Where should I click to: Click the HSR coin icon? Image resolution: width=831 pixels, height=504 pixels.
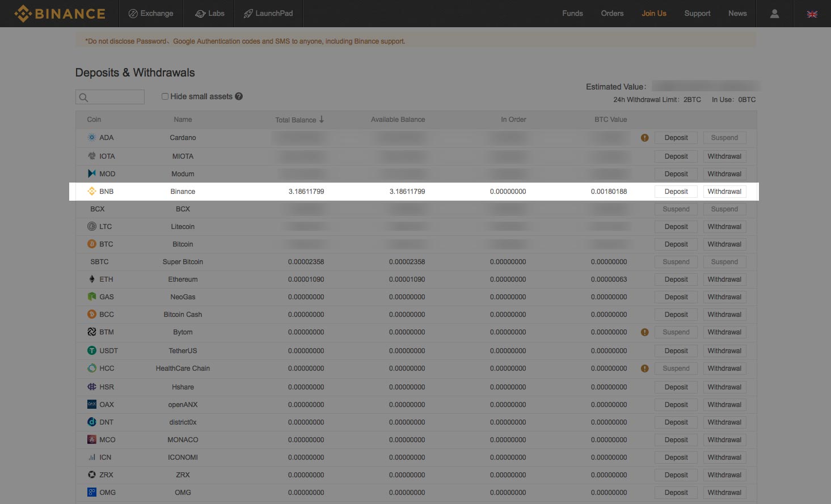92,387
